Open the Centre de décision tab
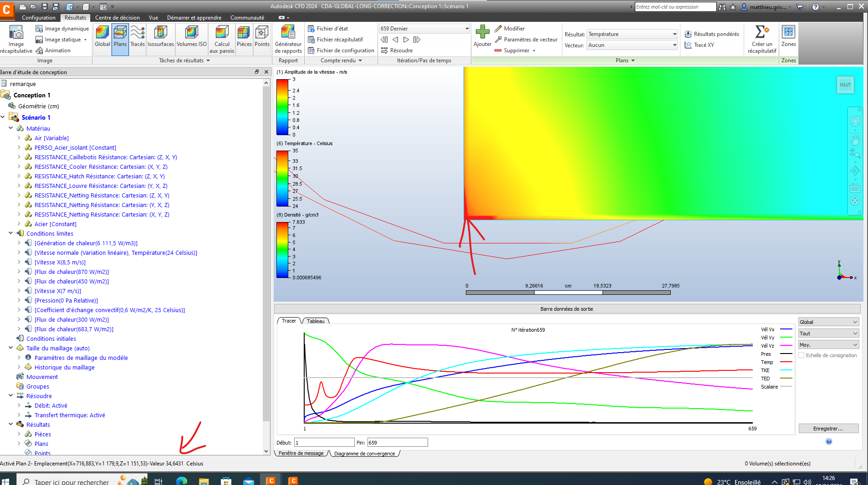This screenshot has height=485, width=868. point(117,18)
